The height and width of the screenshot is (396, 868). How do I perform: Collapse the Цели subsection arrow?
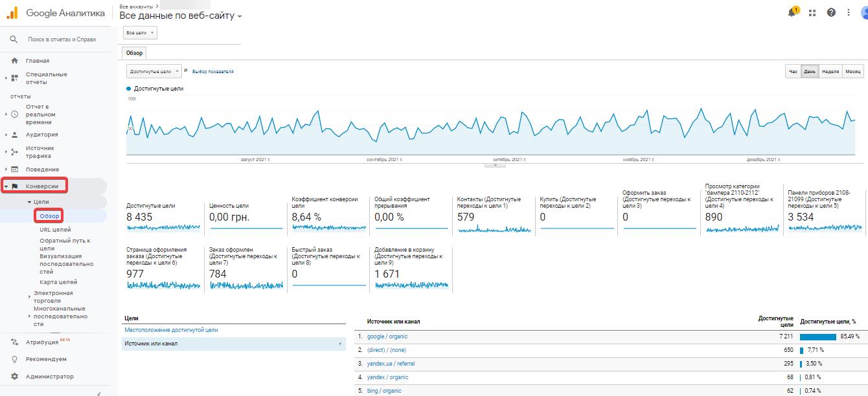(29, 202)
